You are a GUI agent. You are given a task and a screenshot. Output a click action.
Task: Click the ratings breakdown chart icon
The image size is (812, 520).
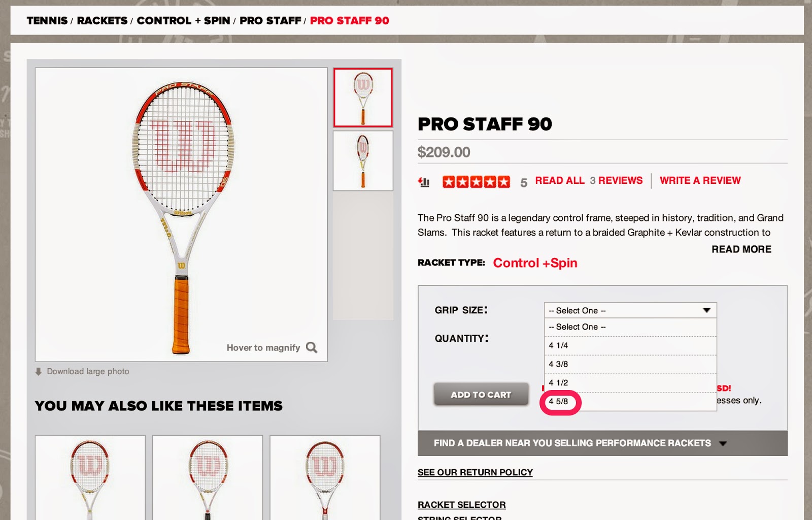coord(424,182)
